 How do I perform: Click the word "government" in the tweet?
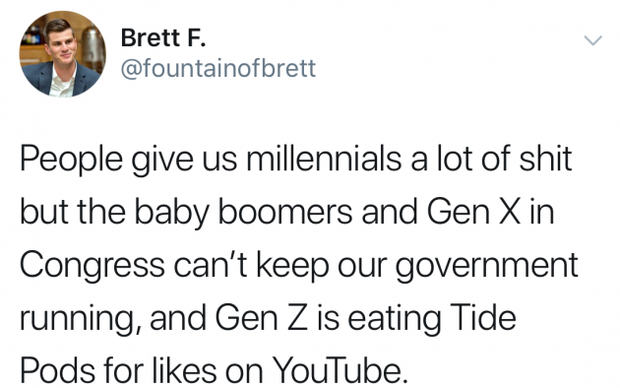coord(487,267)
